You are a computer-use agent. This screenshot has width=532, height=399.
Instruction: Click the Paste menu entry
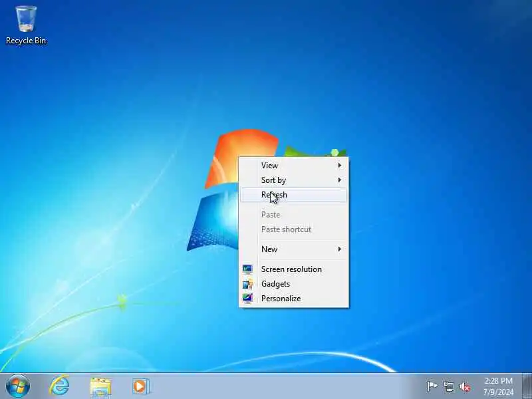click(x=294, y=215)
